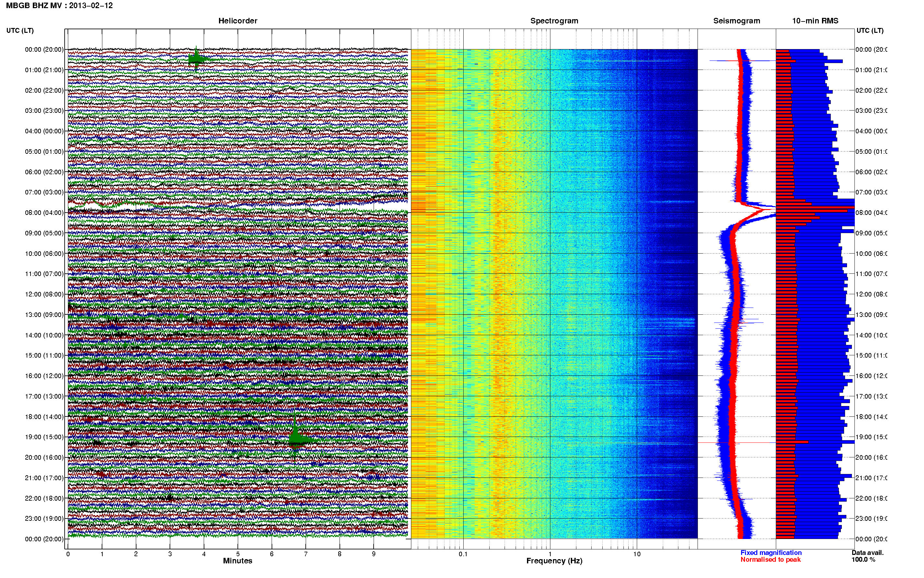Select the '01:00 (21:00)' time label on the left axis
This screenshot has height=578, width=924.
click(x=44, y=70)
